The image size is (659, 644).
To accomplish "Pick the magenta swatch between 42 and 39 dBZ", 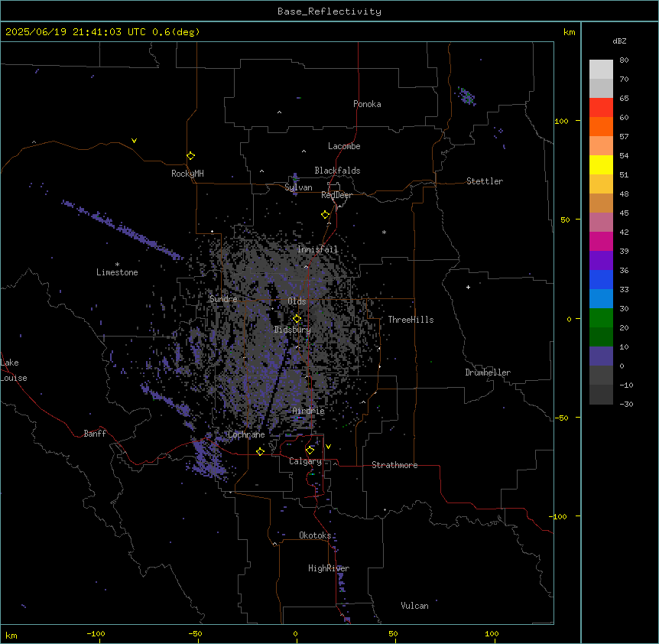I will (601, 241).
